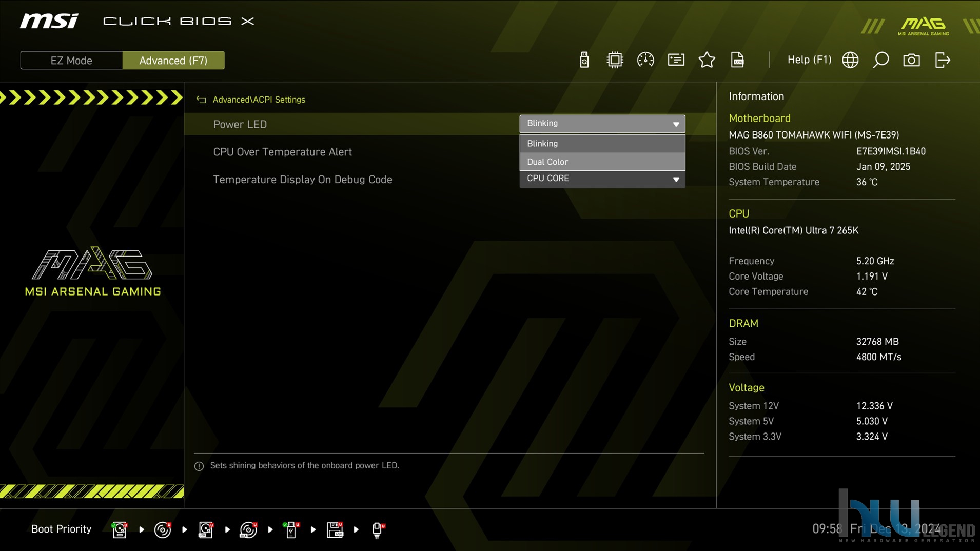The image size is (980, 551).
Task: Open Help (F1)
Action: [809, 60]
